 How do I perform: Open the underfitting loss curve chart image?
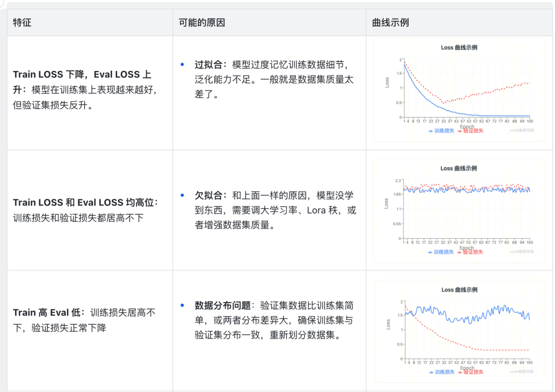459,211
